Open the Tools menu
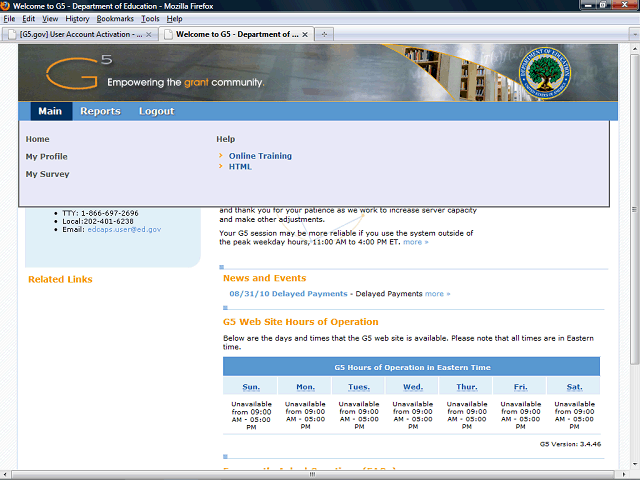 [150, 19]
